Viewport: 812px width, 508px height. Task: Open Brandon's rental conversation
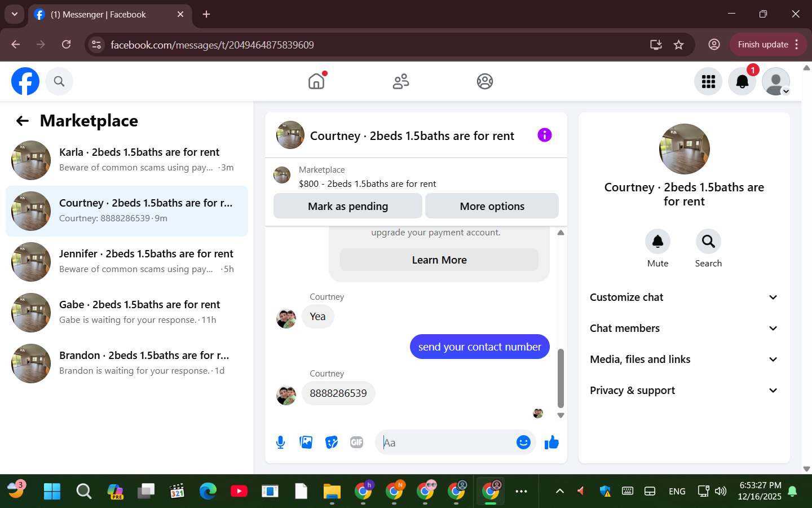(x=127, y=364)
